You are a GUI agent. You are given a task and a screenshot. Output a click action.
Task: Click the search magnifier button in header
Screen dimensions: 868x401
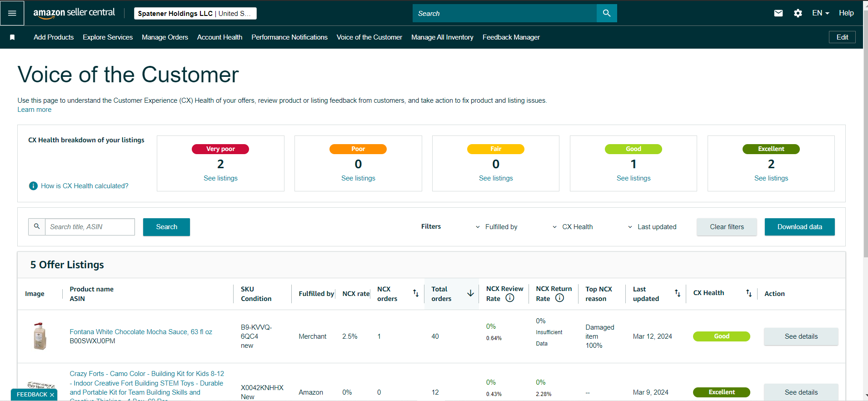coord(607,13)
